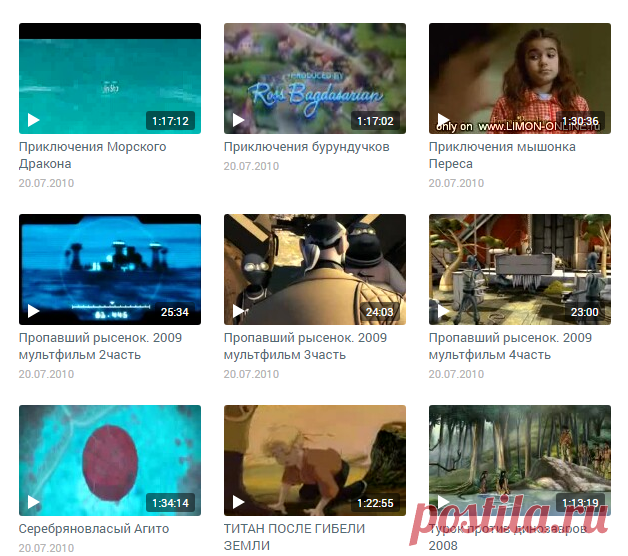Click date under Пропавший рысенок 2часть
This screenshot has height=556, width=628.
tap(46, 375)
